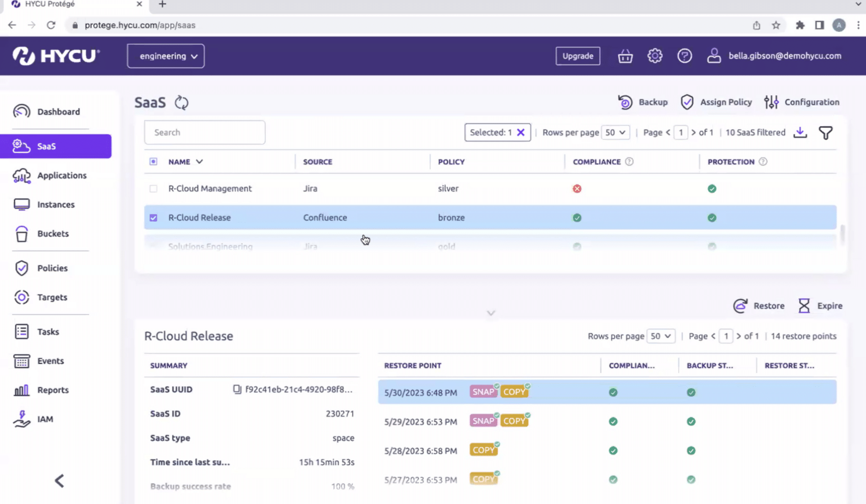The width and height of the screenshot is (866, 504).
Task: Click the export download icon
Action: click(x=800, y=133)
